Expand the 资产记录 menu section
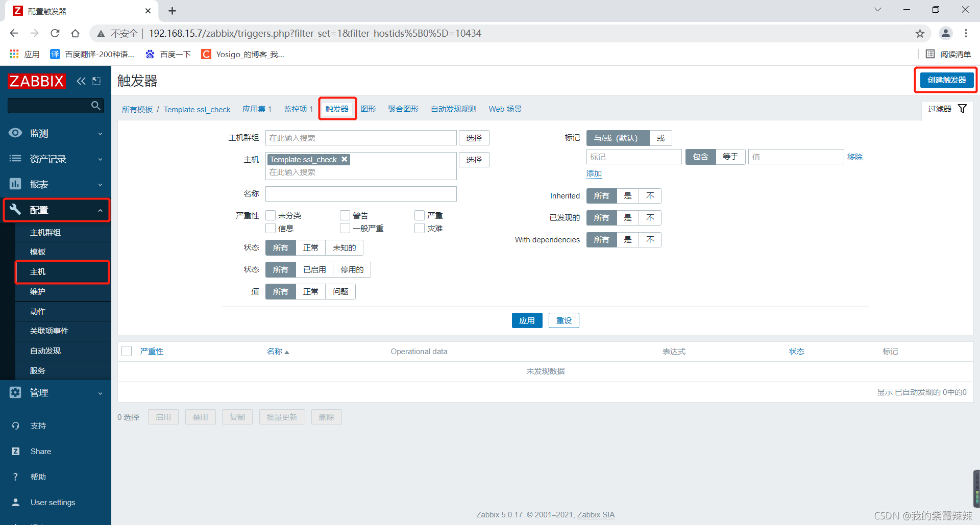Screen dimensions: 980x525 (x=56, y=159)
